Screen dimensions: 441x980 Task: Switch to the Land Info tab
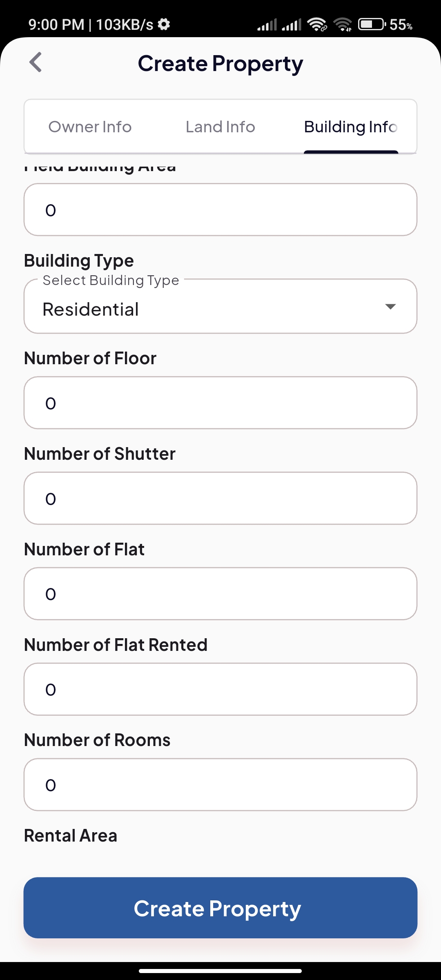(220, 127)
